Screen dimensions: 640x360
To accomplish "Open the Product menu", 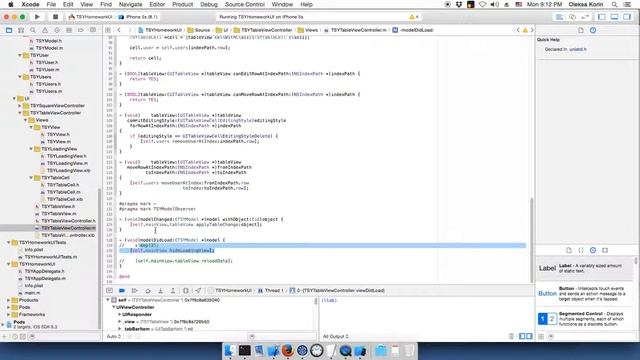I will coord(182,4).
